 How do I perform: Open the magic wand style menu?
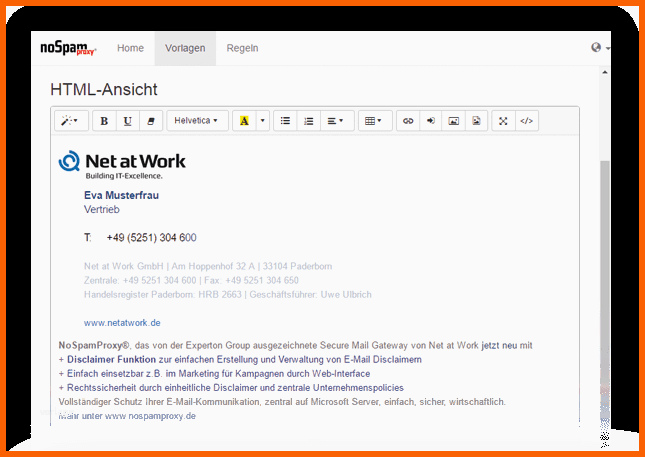pyautogui.click(x=71, y=121)
